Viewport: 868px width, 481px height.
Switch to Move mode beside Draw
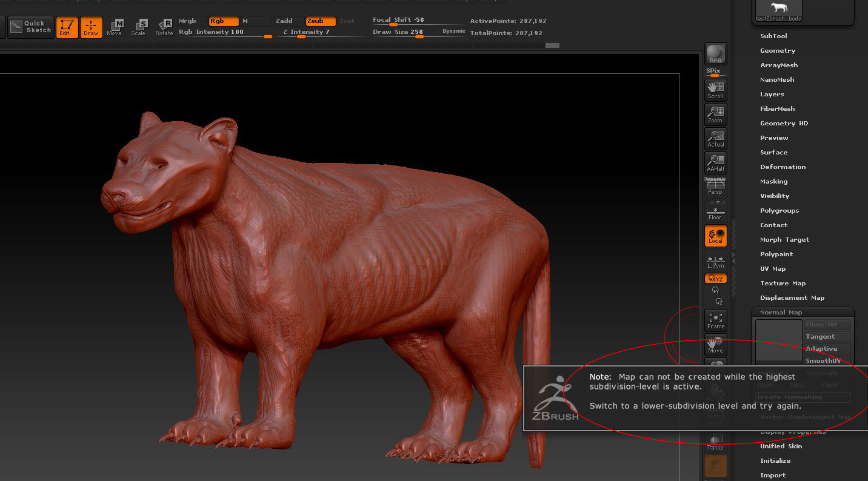click(x=115, y=27)
